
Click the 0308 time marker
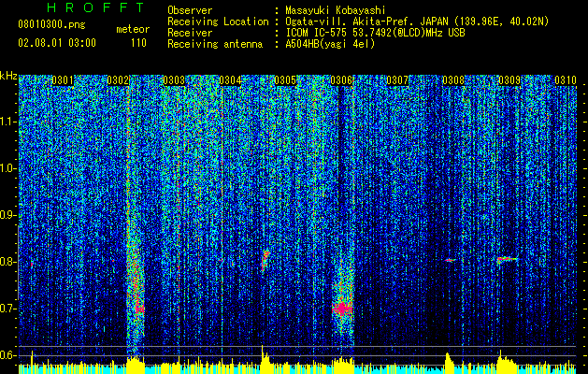click(x=453, y=80)
